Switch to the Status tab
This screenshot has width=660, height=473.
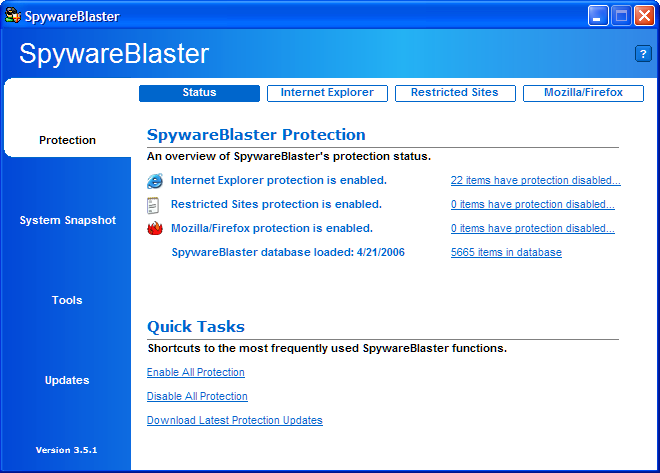click(199, 93)
